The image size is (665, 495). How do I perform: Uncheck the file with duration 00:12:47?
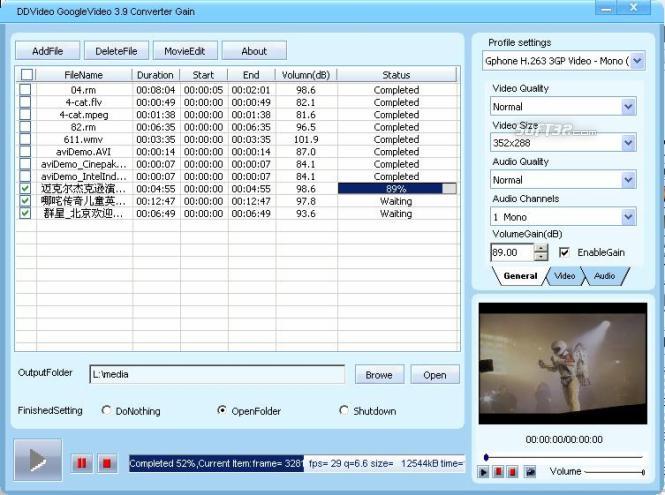click(25, 200)
